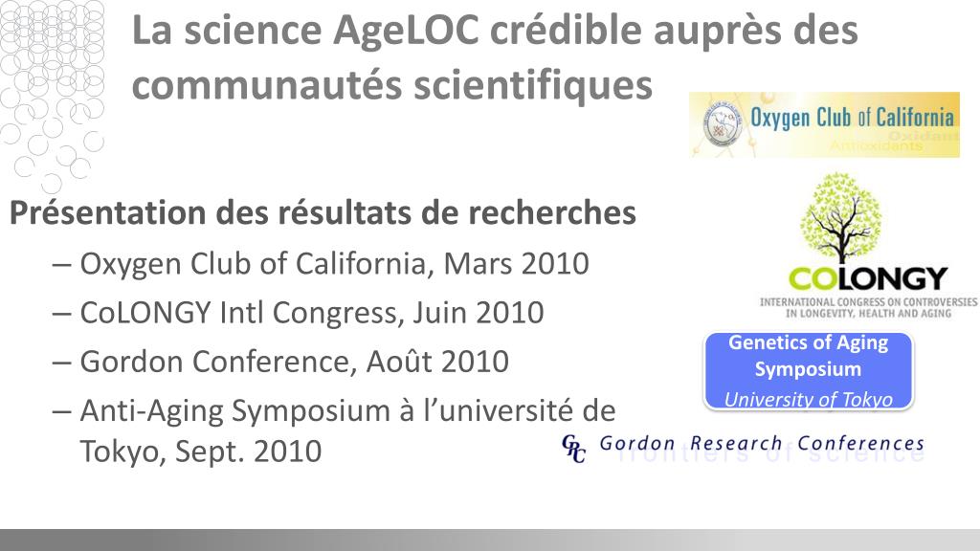Viewport: 980px width, 551px height.
Task: Select the Anti-Aging Symposium Tokyo bullet
Action: (x=334, y=430)
